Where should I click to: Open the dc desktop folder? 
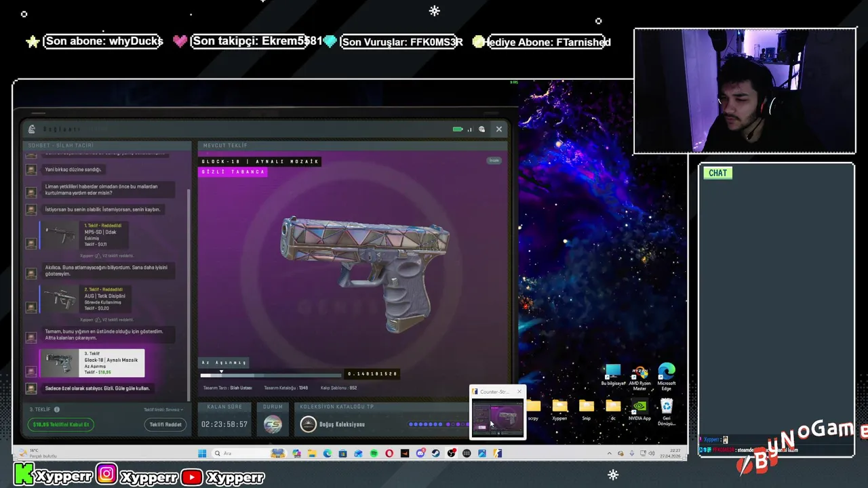613,409
